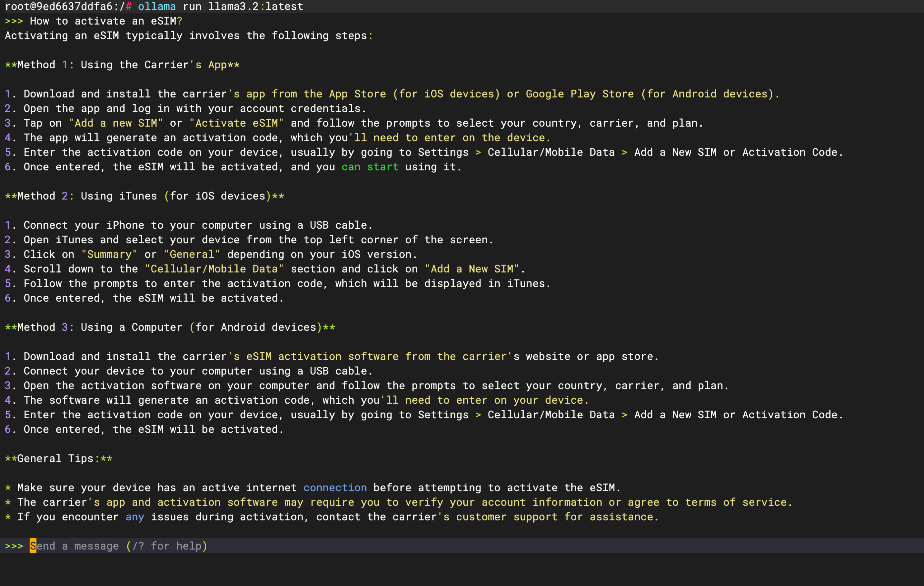The width and height of the screenshot is (924, 586).
Task: Click the 'Method 1: Using the Carrier's App' heading
Action: (x=122, y=65)
